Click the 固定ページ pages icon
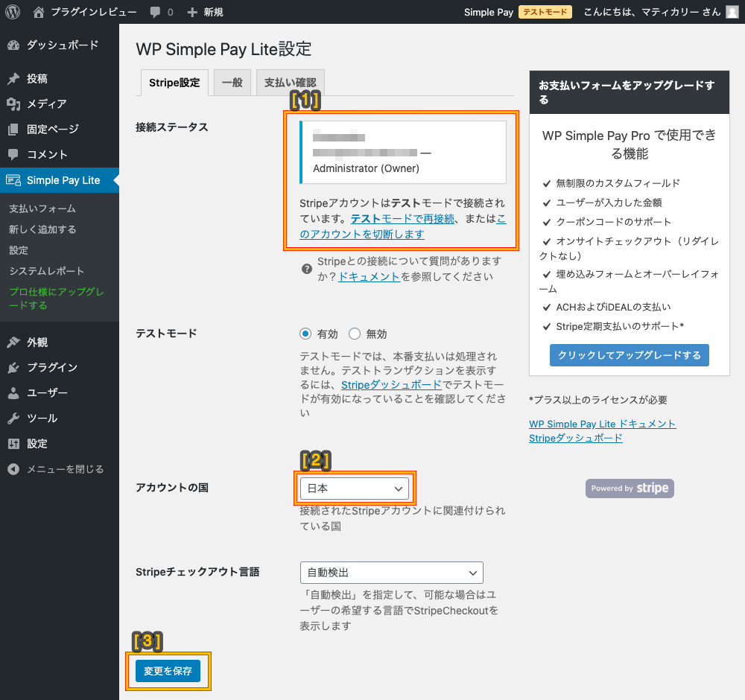745x700 pixels. click(x=13, y=129)
